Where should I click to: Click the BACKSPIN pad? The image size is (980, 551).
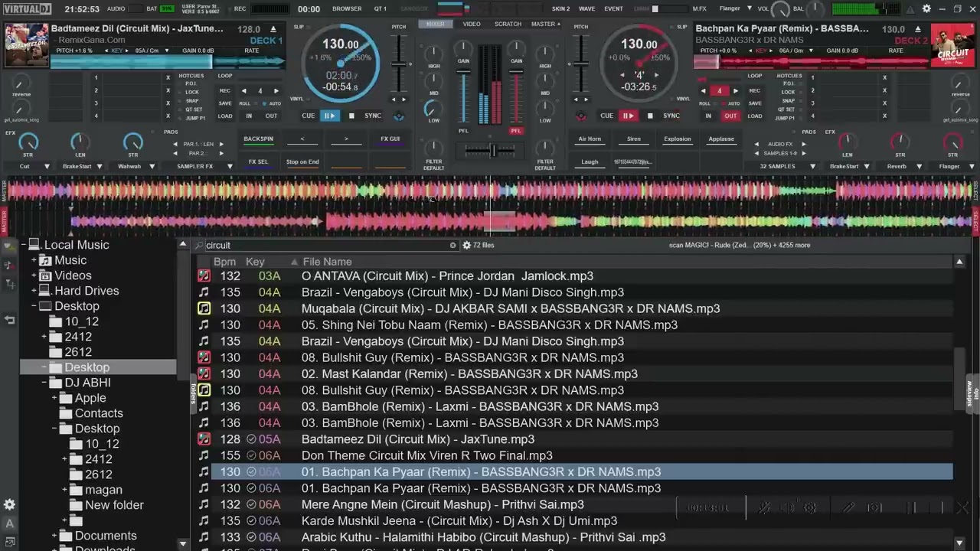(x=258, y=139)
